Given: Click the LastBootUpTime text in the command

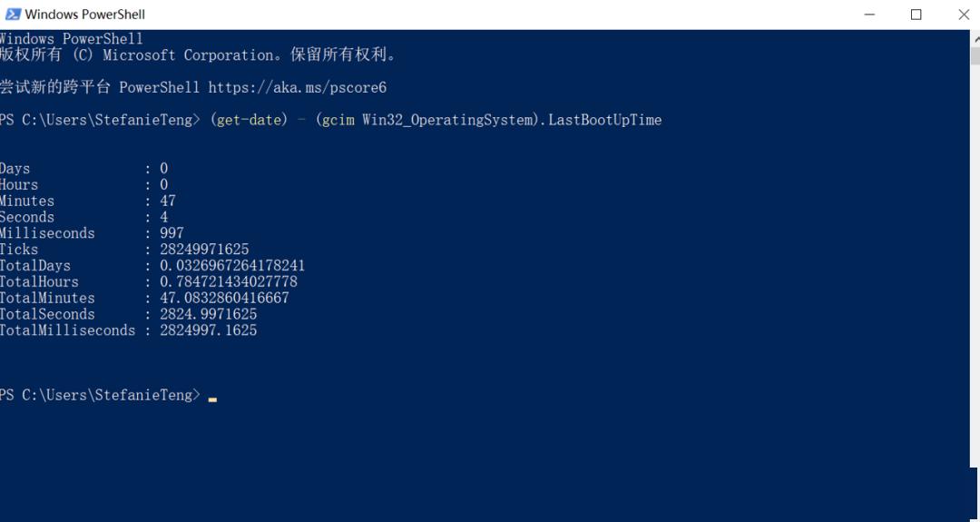Looking at the screenshot, I should click(605, 120).
